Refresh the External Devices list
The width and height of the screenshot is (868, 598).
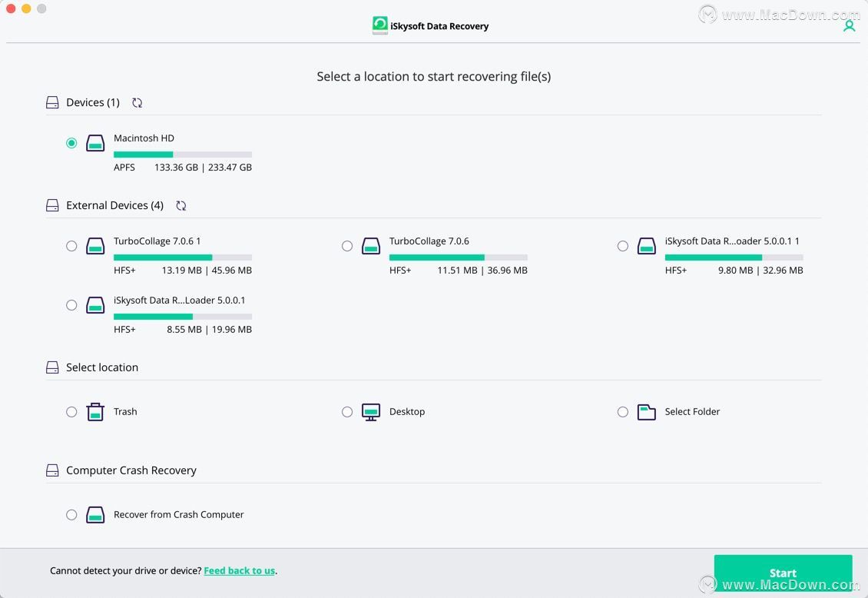(181, 205)
